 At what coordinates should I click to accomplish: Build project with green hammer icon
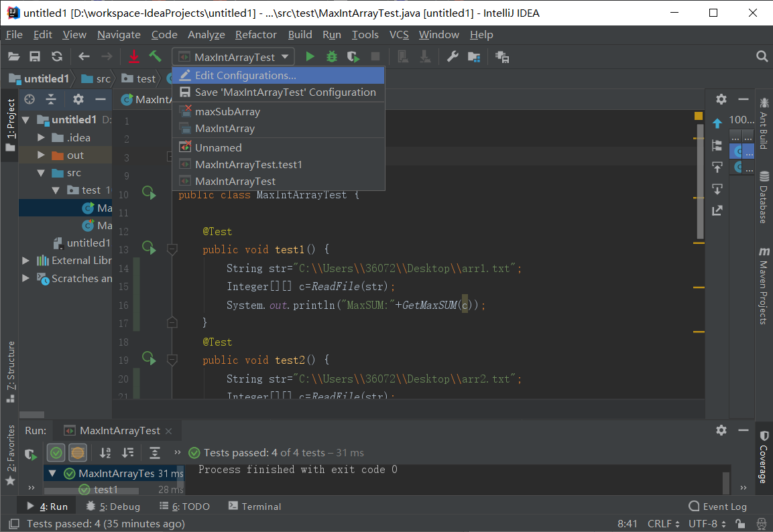click(156, 57)
